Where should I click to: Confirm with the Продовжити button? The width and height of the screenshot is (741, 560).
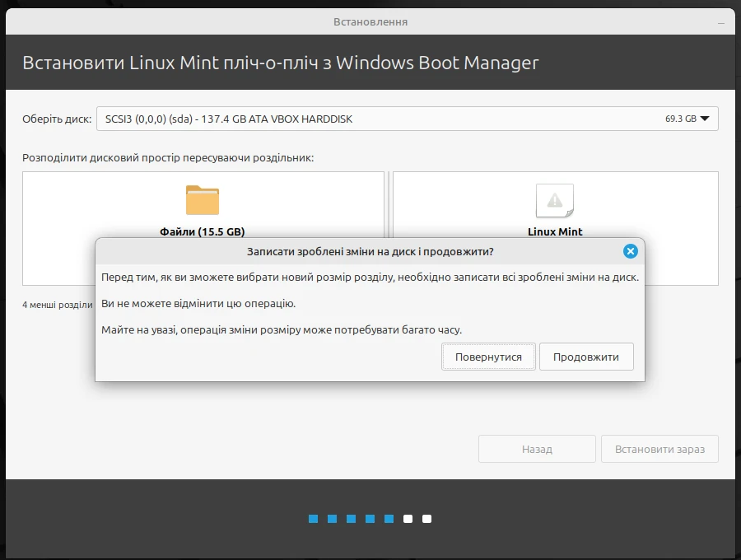pyautogui.click(x=586, y=357)
